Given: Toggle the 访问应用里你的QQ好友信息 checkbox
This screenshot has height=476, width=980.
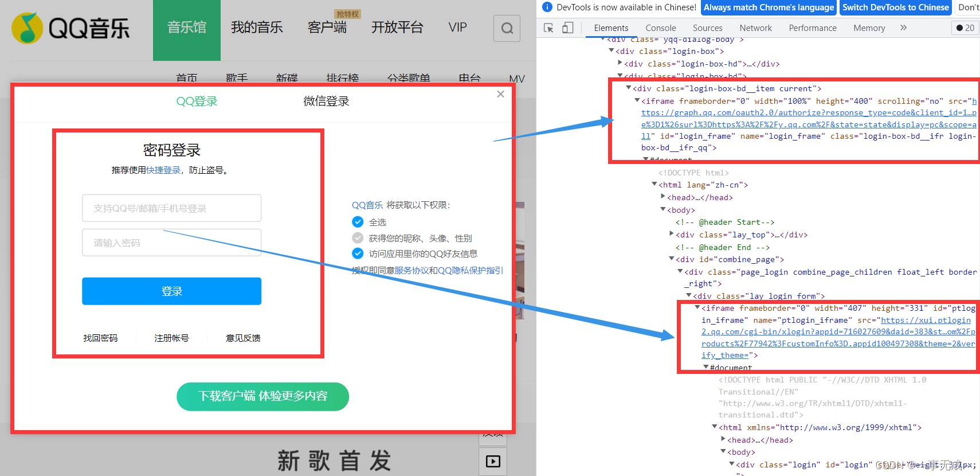Looking at the screenshot, I should [x=358, y=253].
